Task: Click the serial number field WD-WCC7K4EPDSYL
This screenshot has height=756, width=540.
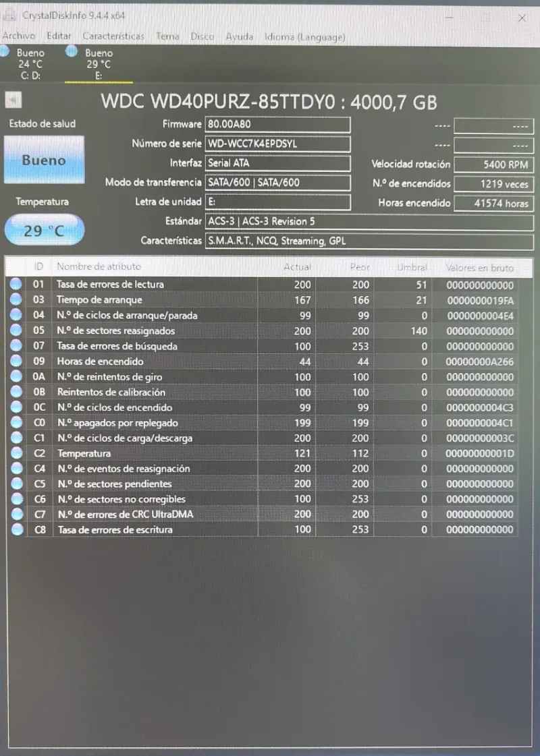Action: (x=277, y=144)
